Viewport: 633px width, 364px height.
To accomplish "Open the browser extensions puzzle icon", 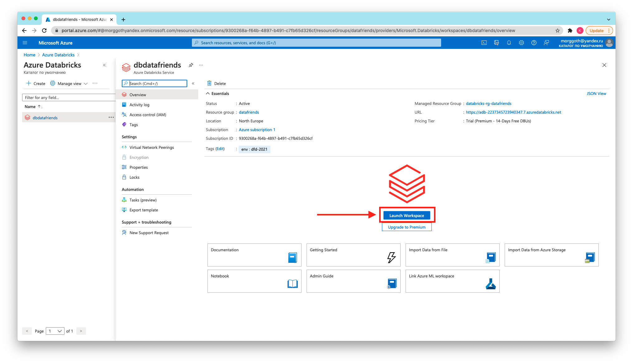I will point(570,31).
